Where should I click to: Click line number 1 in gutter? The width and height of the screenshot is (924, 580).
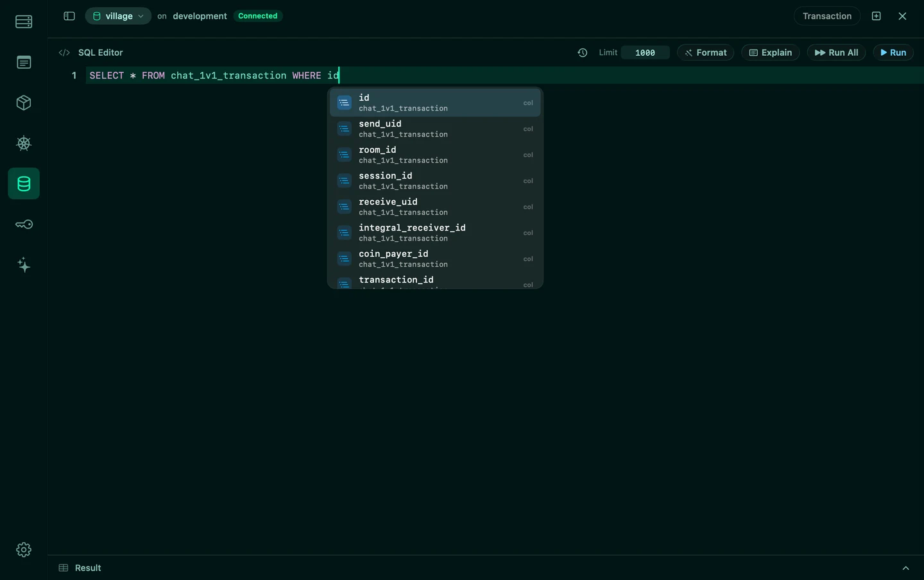74,76
